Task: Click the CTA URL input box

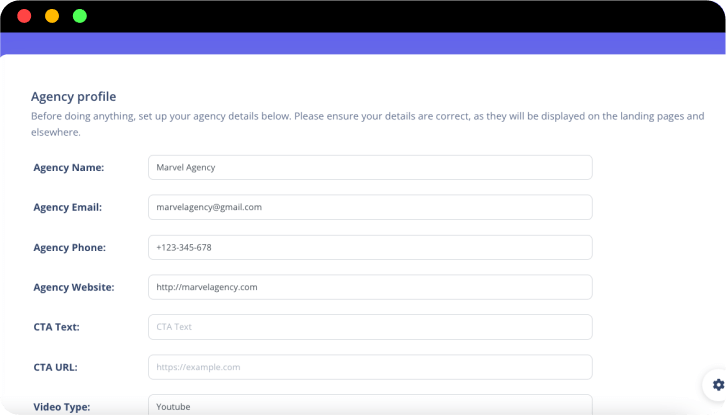Action: tap(370, 367)
